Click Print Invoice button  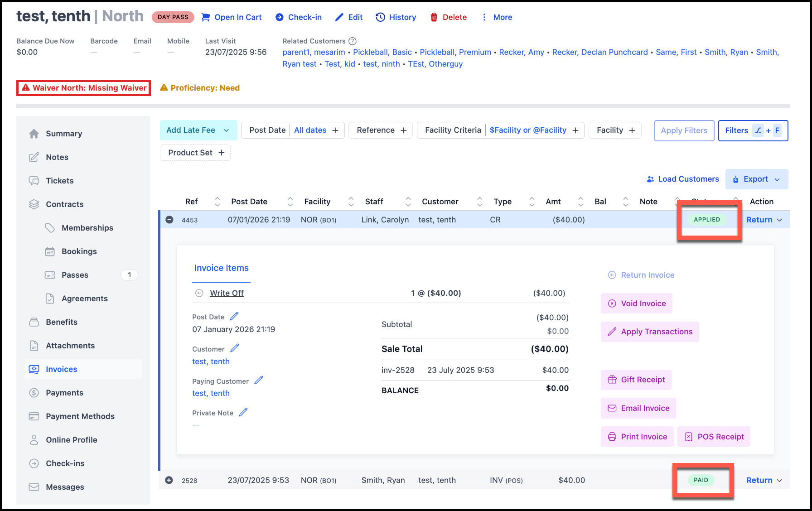coord(637,437)
